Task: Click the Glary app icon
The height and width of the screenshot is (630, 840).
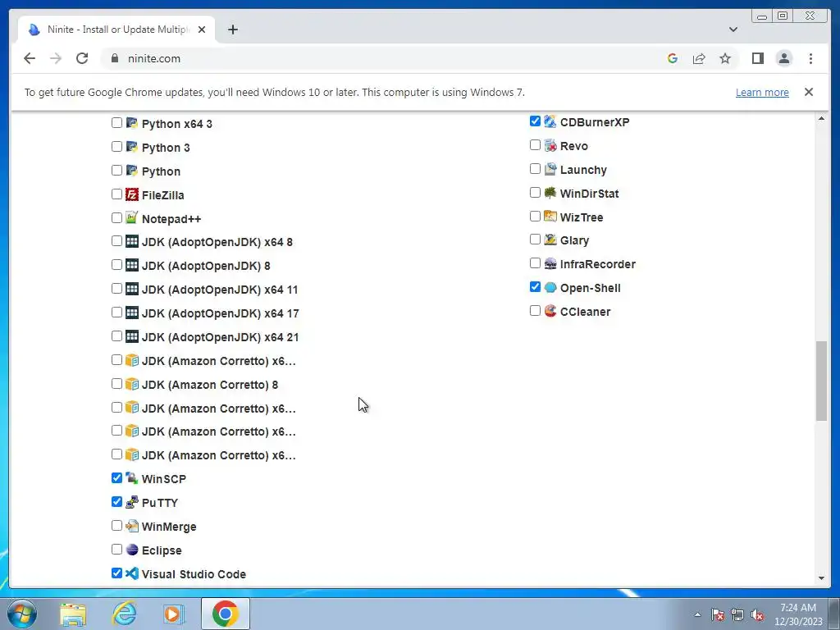Action: pos(550,240)
